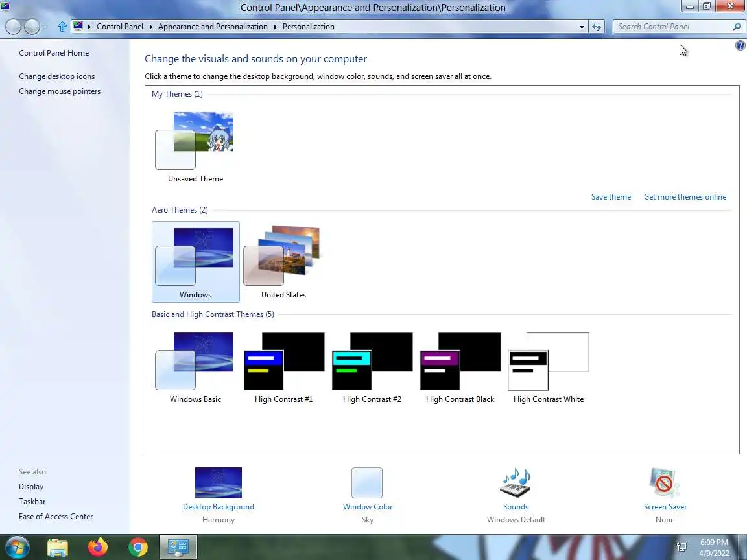The width and height of the screenshot is (747, 560).
Task: Click Control Panel breadcrumb
Action: (119, 27)
